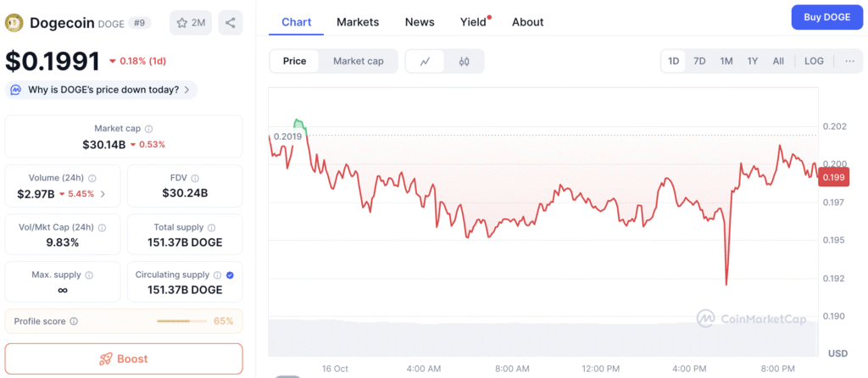The width and height of the screenshot is (868, 378).
Task: Click the Profile score progress bar
Action: (182, 321)
